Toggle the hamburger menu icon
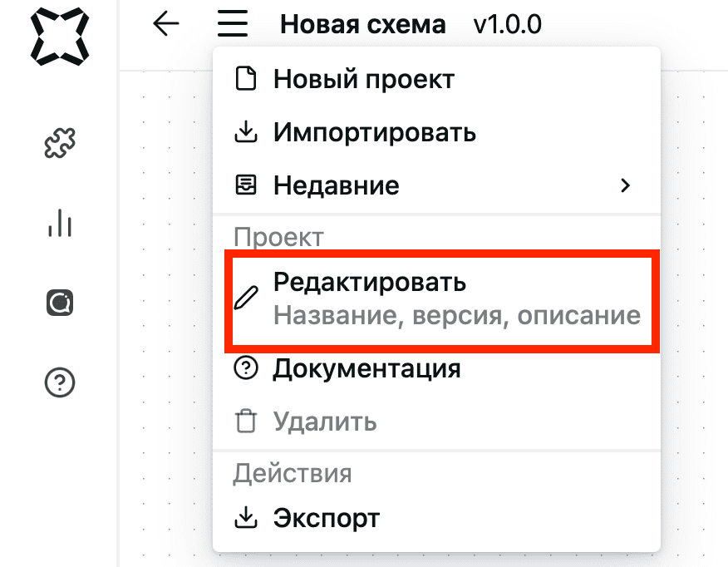The image size is (728, 567). (232, 23)
